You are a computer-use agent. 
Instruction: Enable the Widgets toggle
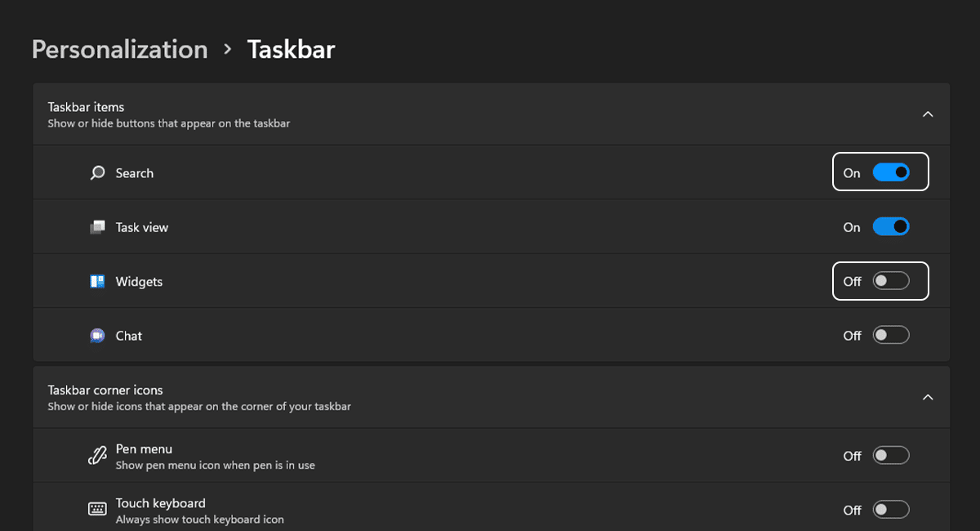click(890, 281)
